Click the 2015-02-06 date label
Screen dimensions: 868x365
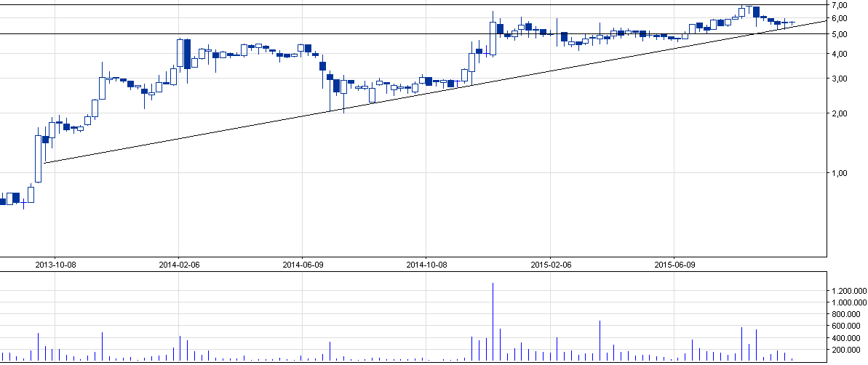click(550, 265)
